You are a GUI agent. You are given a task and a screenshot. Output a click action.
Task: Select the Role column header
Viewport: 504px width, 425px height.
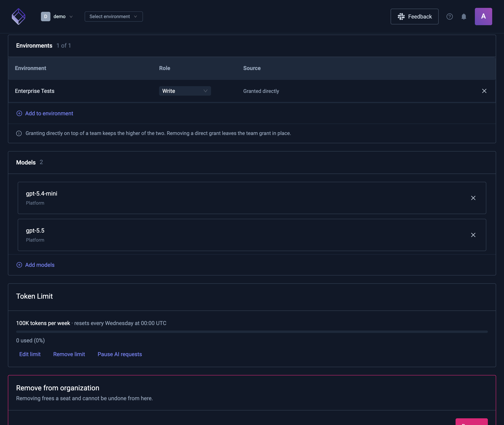tap(165, 68)
